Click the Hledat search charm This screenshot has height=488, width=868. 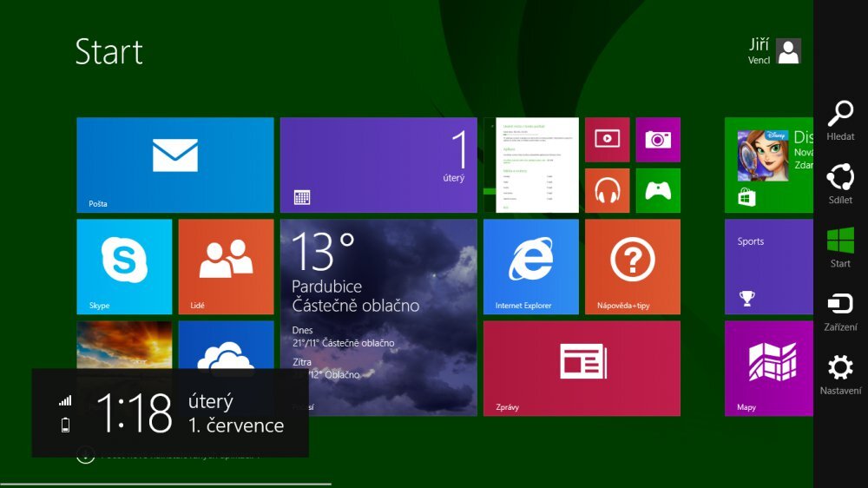(840, 121)
